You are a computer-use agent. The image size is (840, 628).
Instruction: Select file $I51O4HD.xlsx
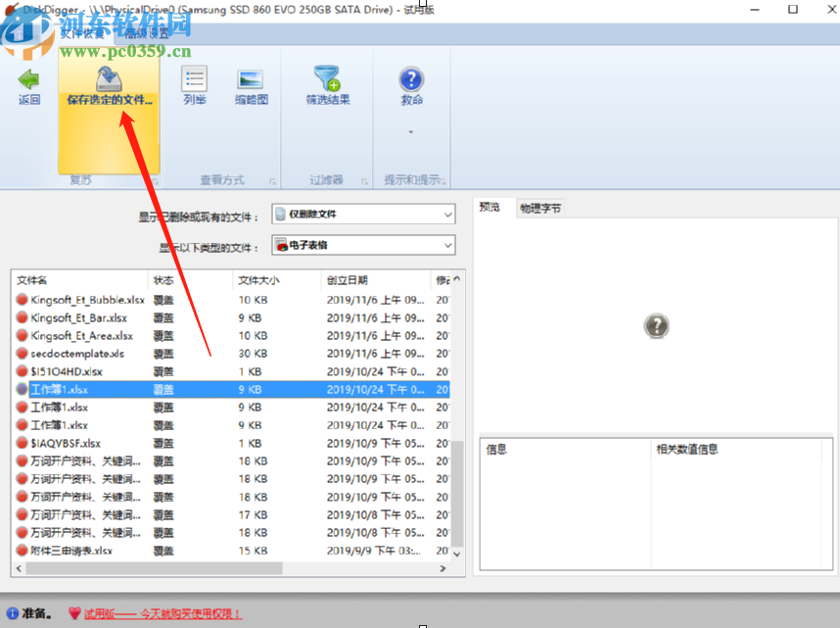(x=67, y=371)
